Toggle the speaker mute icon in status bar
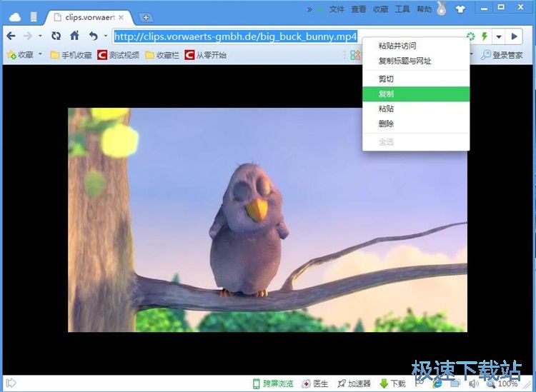 pos(473,383)
